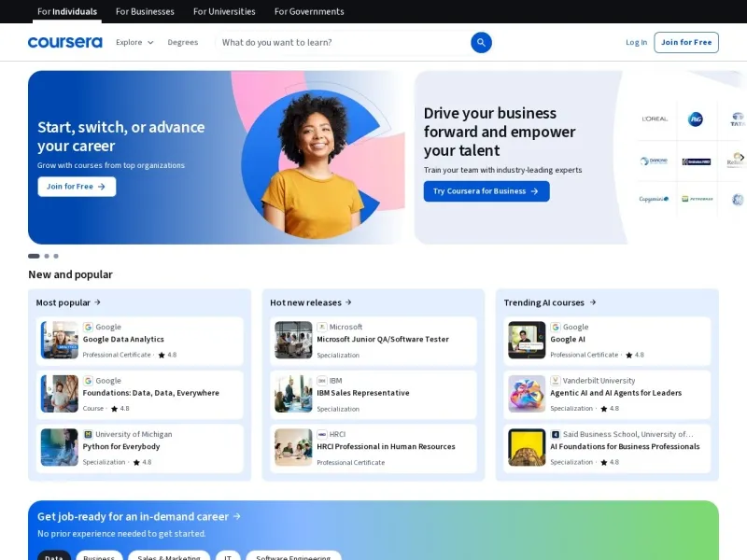747x560 pixels.
Task: Open the IBM Sales Representative title
Action: [363, 393]
